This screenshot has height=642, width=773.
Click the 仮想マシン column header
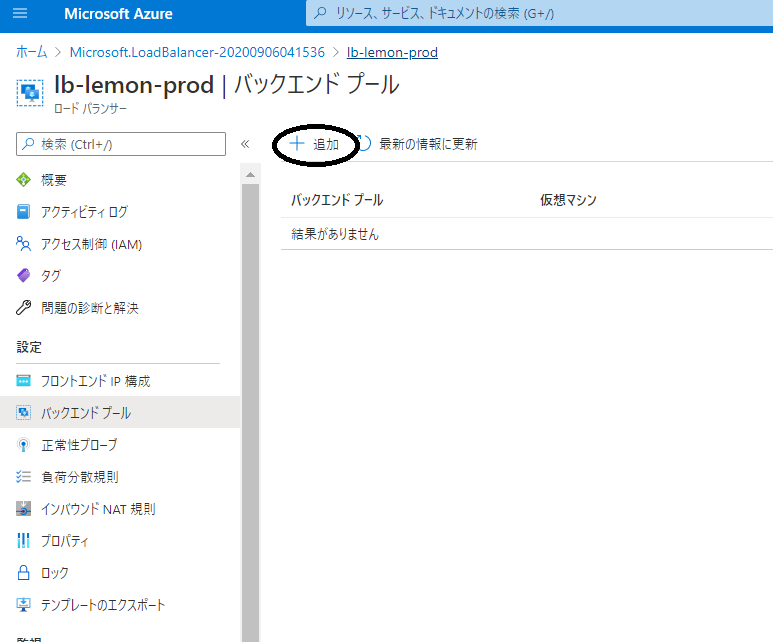[568, 200]
